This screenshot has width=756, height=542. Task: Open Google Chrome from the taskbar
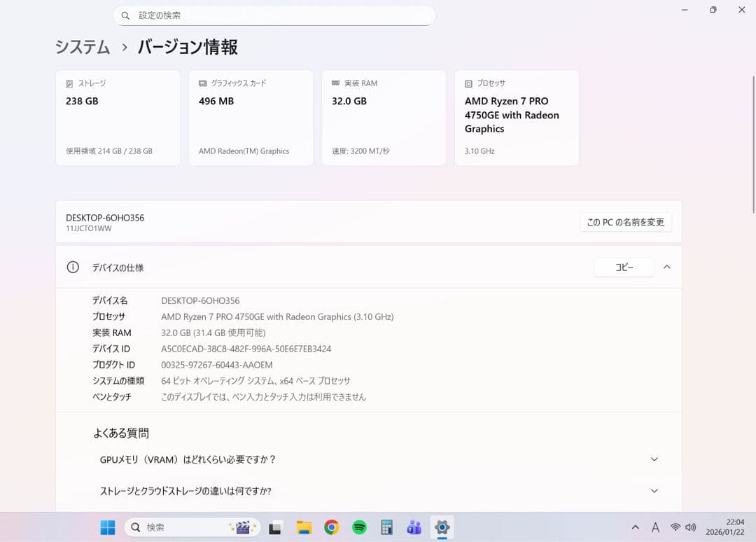click(331, 527)
